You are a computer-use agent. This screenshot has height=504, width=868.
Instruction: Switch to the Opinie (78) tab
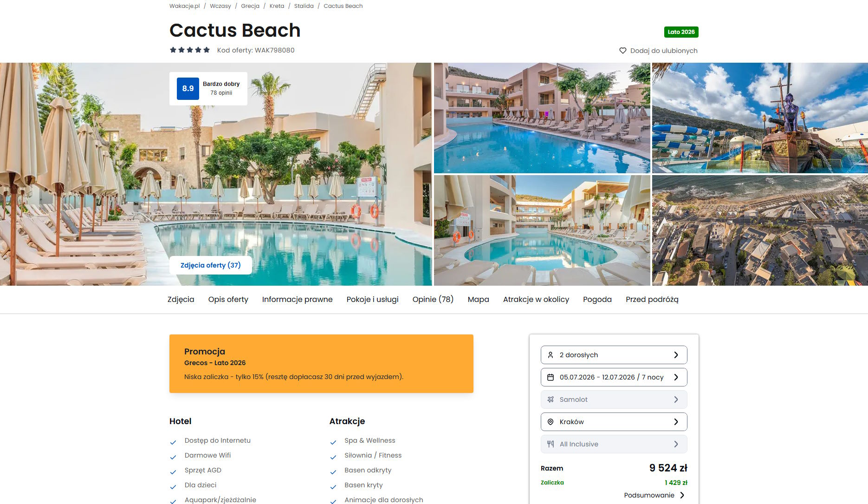[x=433, y=300]
